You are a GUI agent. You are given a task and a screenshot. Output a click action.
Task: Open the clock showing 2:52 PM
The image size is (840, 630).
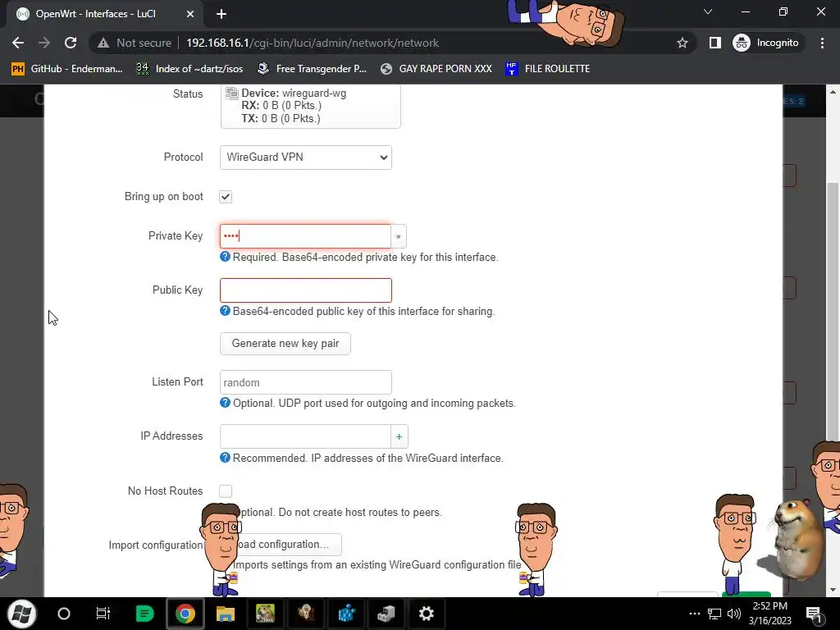pos(770,614)
